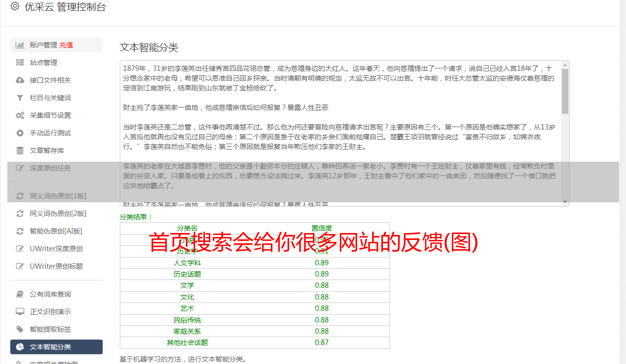
Task: Click the refresh icon for 智能伪原创[AI版]
Action: click(x=20, y=231)
